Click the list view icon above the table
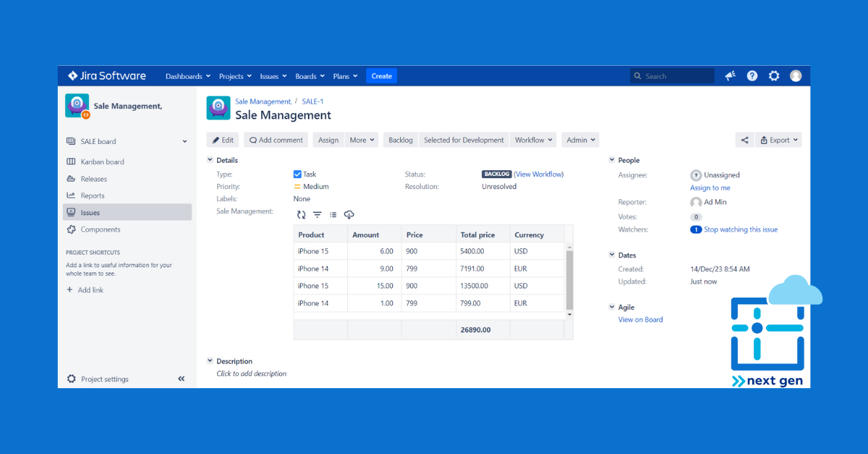868x454 pixels. click(333, 214)
